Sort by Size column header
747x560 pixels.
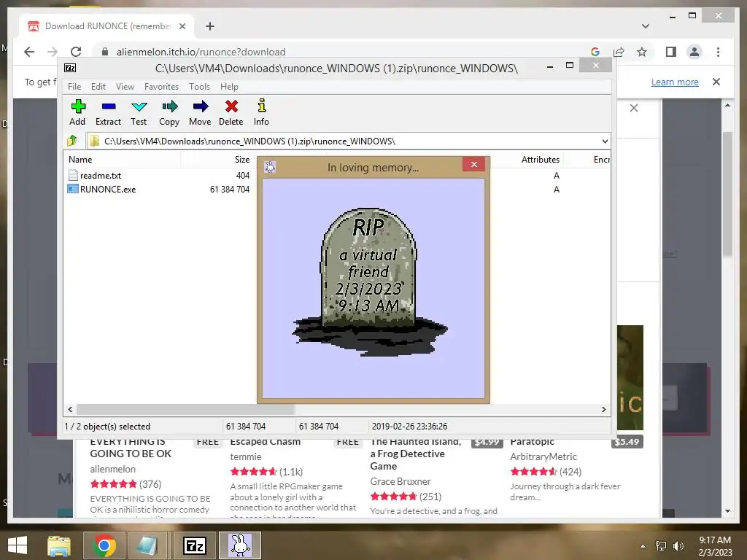point(217,160)
